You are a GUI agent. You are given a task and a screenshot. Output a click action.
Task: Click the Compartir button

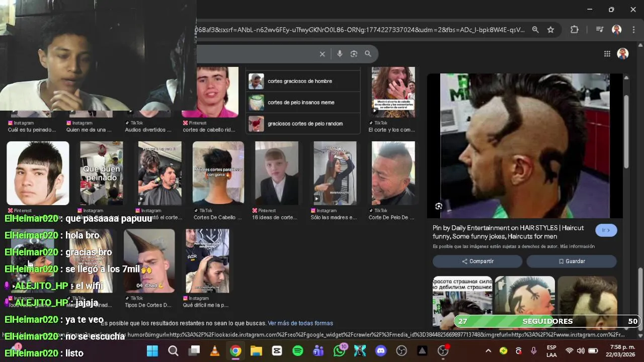pyautogui.click(x=477, y=261)
